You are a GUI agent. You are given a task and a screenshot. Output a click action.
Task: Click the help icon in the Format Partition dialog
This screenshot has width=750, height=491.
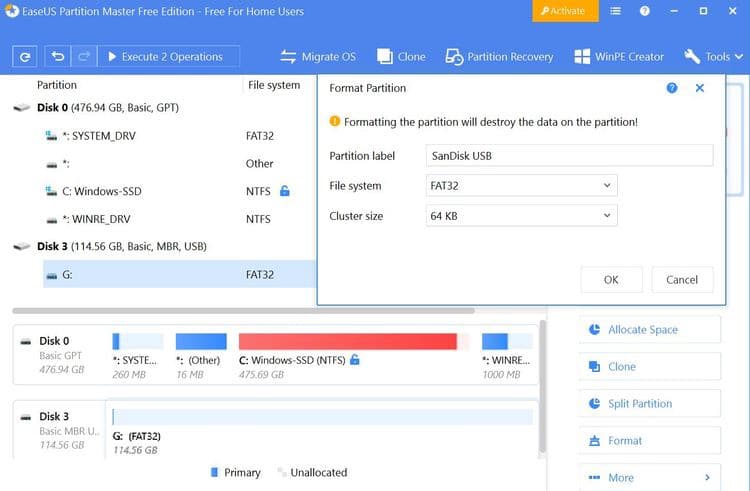tap(672, 88)
